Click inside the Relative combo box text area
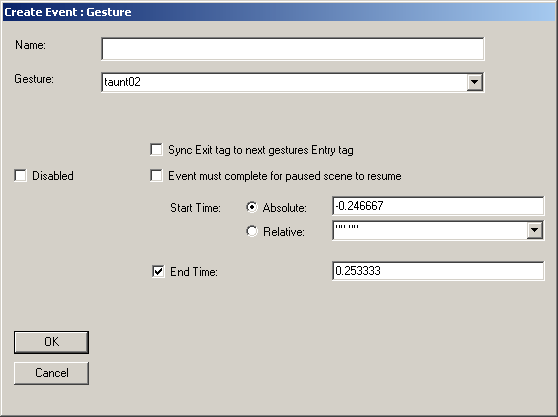The width and height of the screenshot is (558, 417). 430,230
